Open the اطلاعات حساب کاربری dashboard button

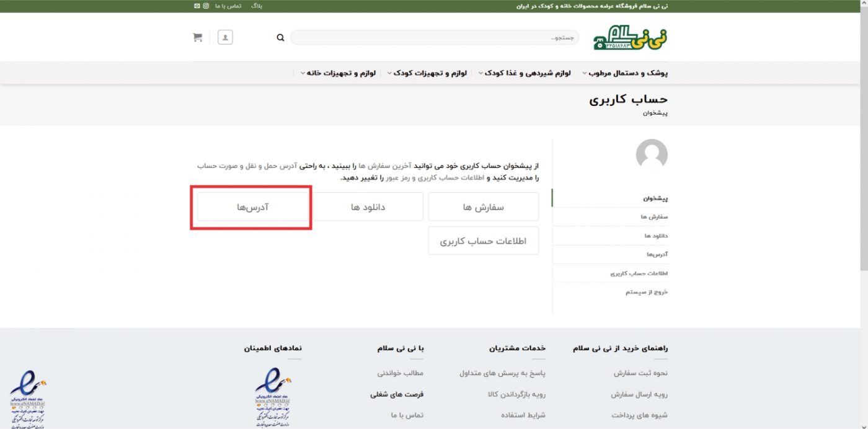(x=483, y=241)
